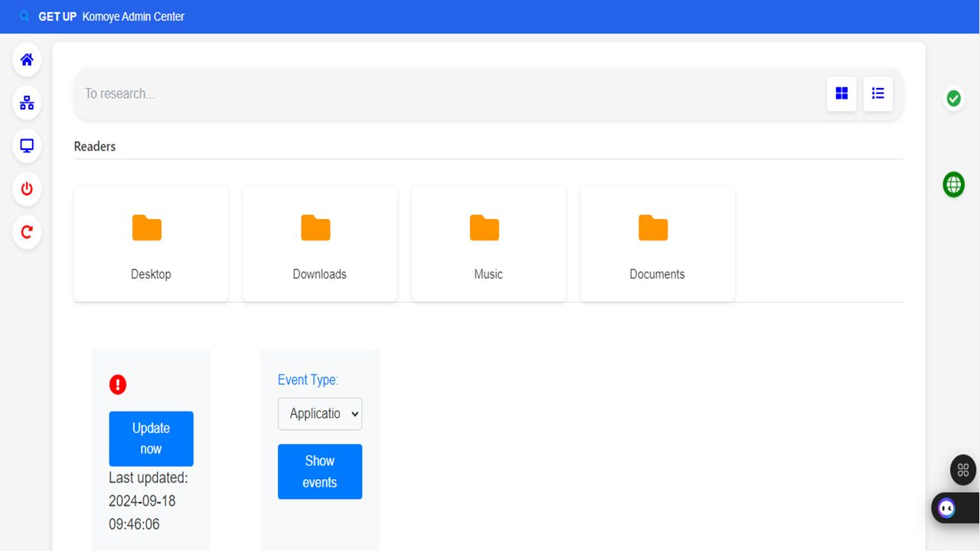Screen dimensions: 980x551
Task: Open the Home sidebar icon
Action: [27, 60]
